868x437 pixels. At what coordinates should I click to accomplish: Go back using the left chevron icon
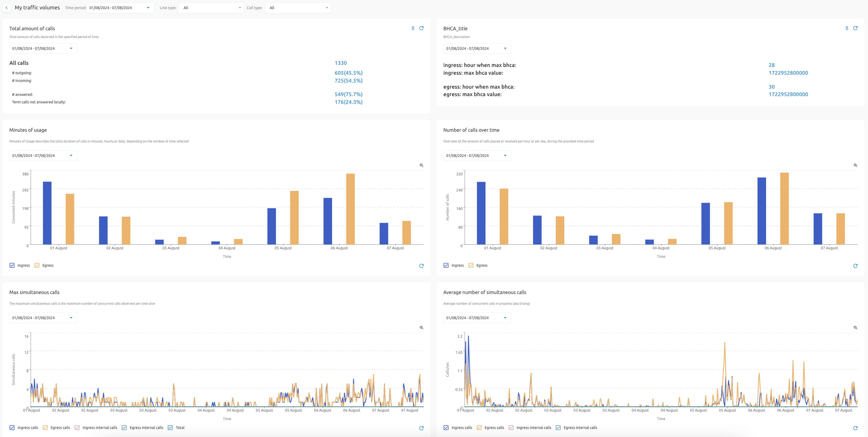click(6, 7)
